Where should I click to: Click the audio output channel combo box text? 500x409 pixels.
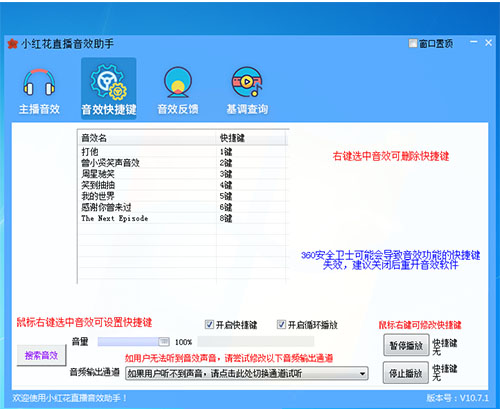[215, 374]
